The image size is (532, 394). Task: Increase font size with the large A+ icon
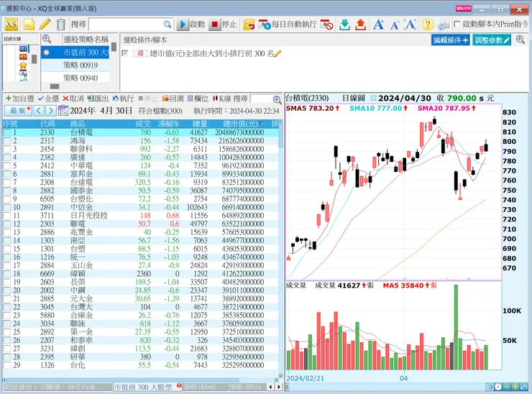[x=378, y=24]
